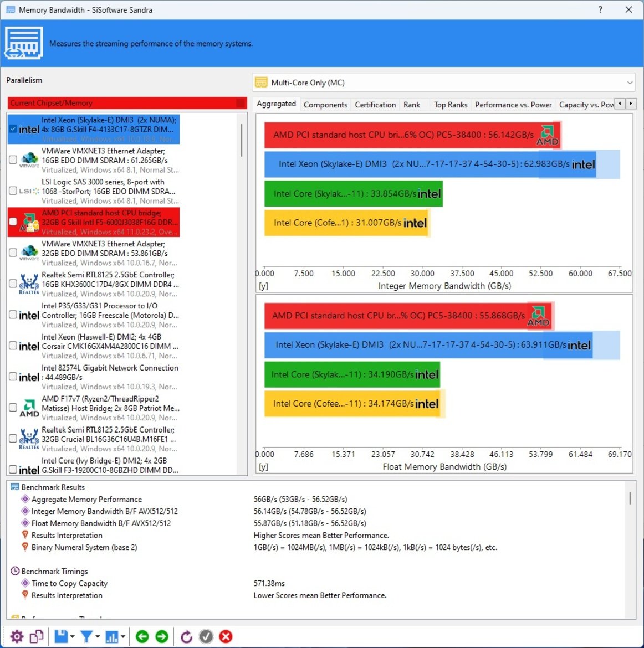Screen dimensions: 644x648
Task: Open the Rank tab
Action: [x=412, y=105]
